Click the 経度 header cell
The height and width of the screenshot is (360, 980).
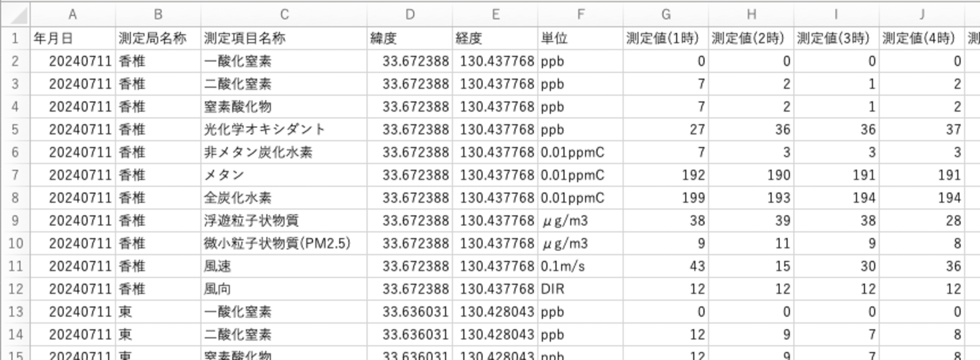(x=495, y=38)
